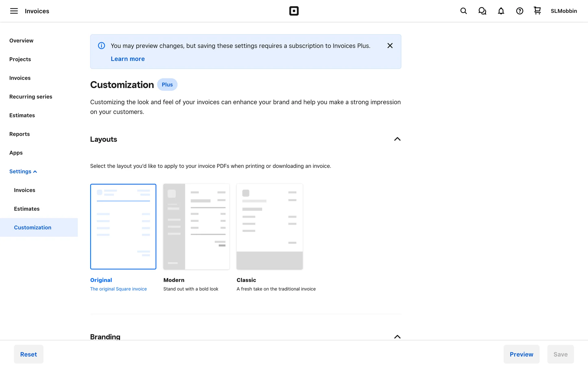Collapse the Layouts section

397,139
